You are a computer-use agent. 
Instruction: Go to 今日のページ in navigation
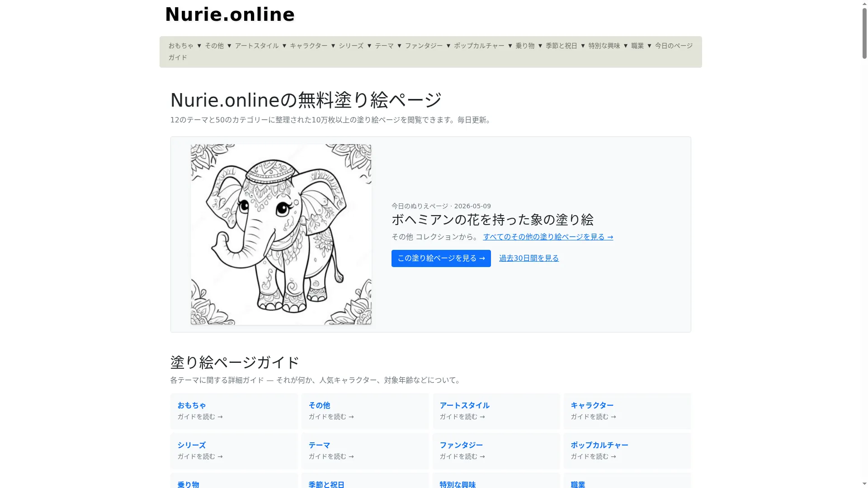674,46
